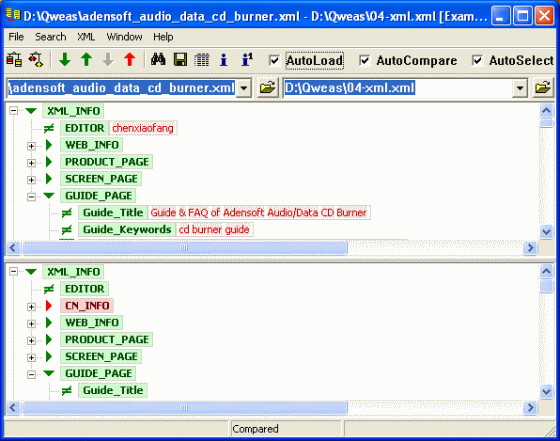Open the Help menu
Viewport: 560px width, 441px height.
163,37
